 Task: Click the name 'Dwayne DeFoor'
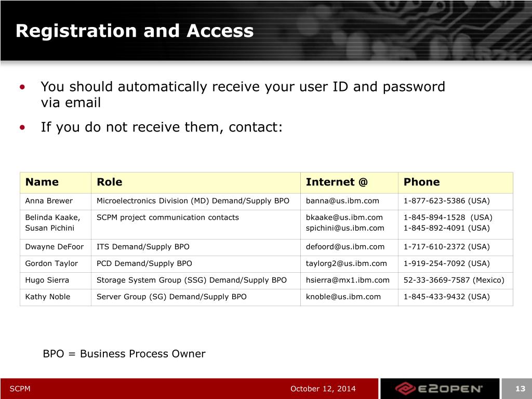click(x=54, y=247)
